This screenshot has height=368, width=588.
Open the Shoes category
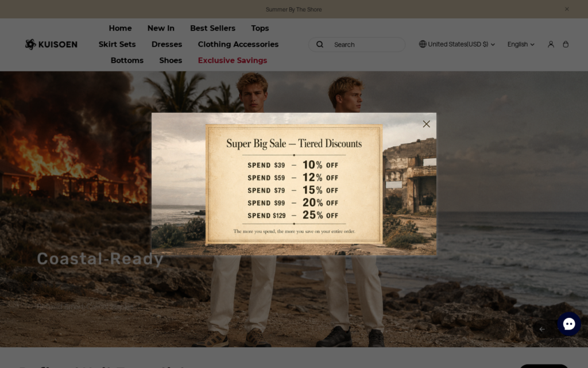(x=171, y=60)
